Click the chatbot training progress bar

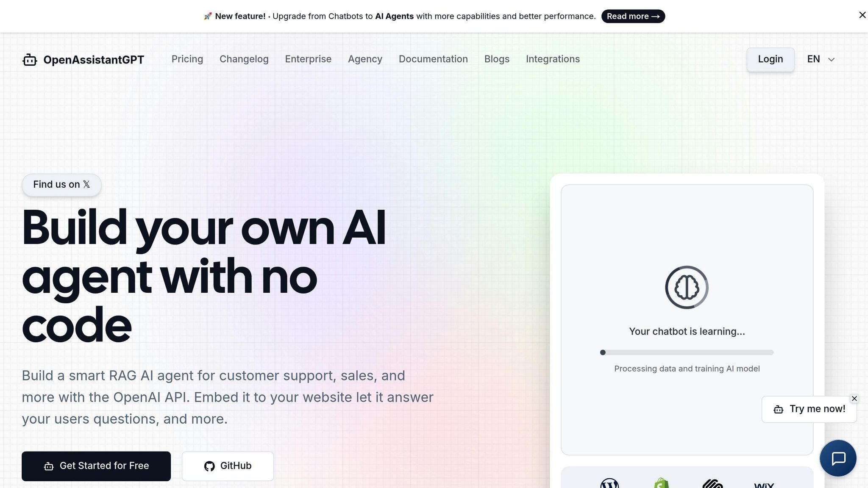tap(687, 352)
